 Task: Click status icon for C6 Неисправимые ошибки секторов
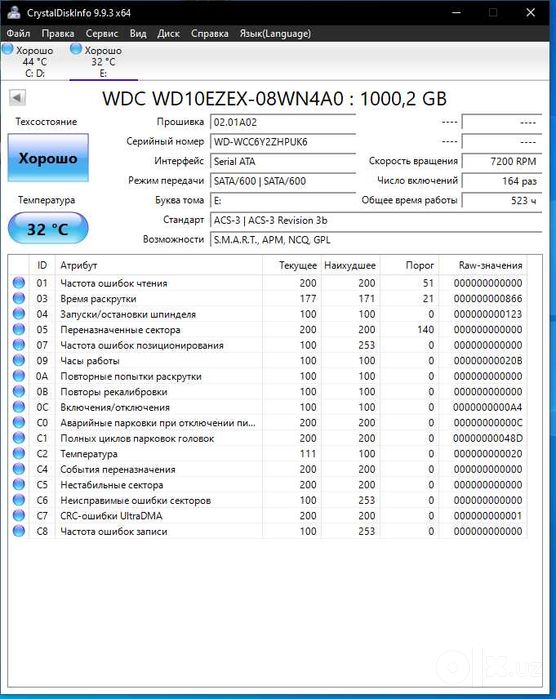click(19, 500)
